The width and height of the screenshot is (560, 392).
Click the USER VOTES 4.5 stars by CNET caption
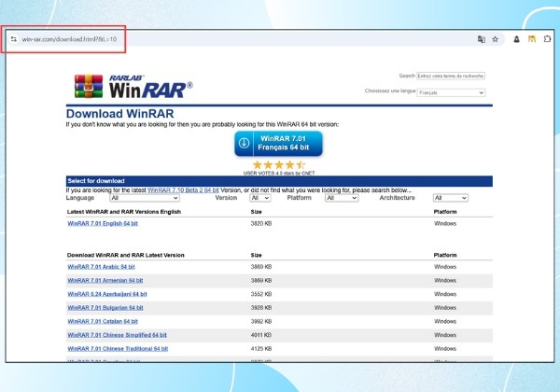tap(279, 174)
